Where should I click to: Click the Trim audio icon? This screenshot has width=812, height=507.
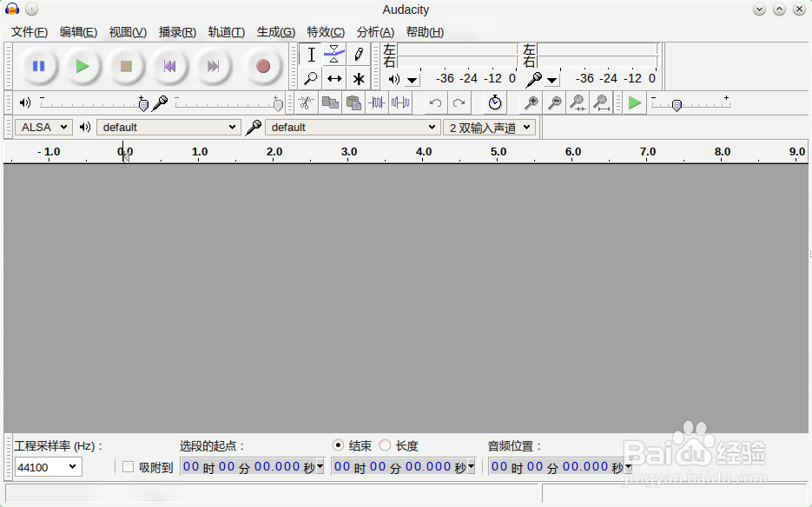[x=377, y=103]
